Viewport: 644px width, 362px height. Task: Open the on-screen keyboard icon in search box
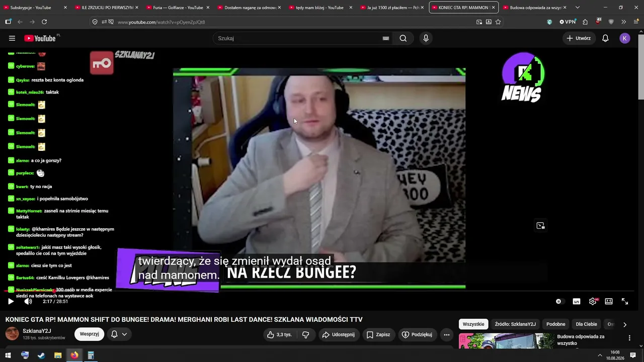click(x=386, y=38)
